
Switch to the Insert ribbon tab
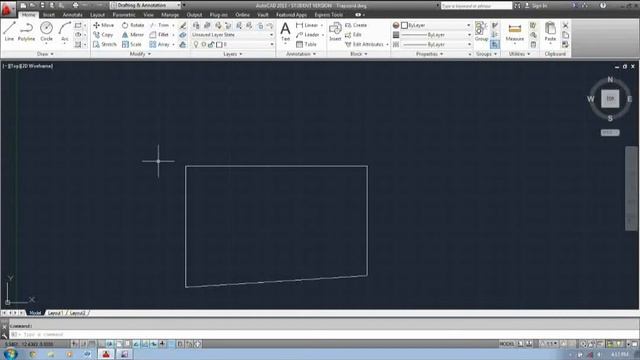(49, 15)
